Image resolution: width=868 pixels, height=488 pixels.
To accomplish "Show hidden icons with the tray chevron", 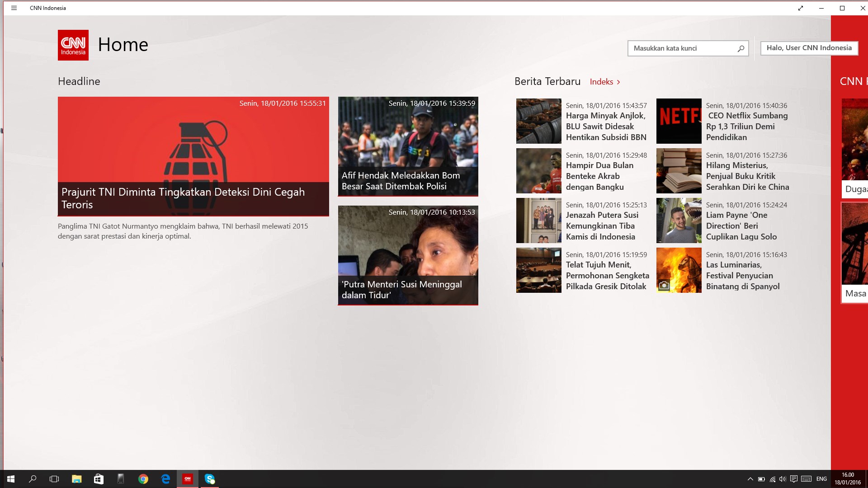I will click(x=750, y=479).
